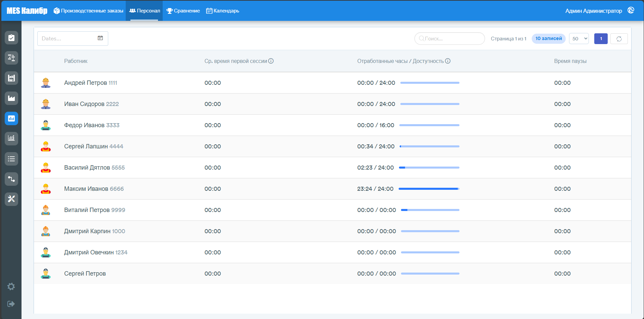Click the refresh table button
Viewport: 644px width, 319px height.
point(619,39)
